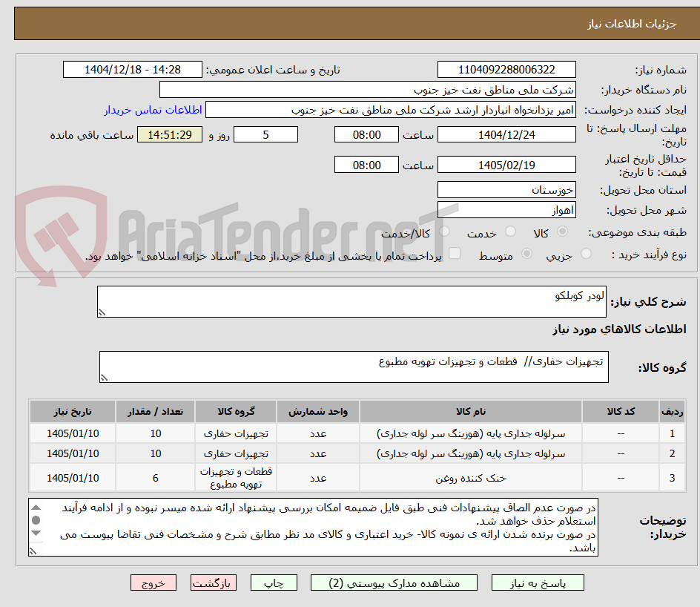Click the announcement date field 1404/12/18
The width and height of the screenshot is (700, 607).
(133, 70)
